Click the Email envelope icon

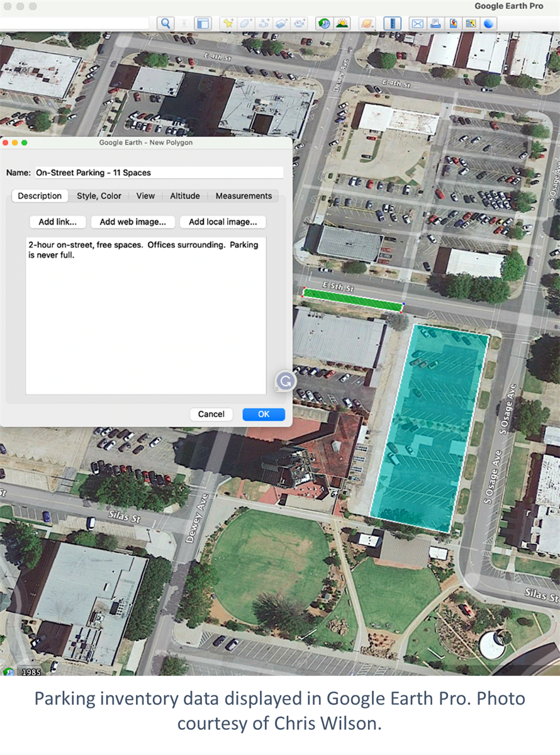pyautogui.click(x=417, y=23)
